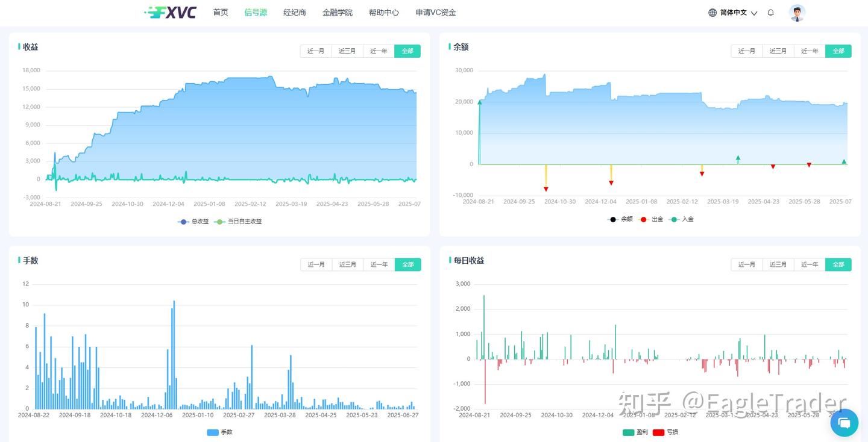Select 近三月 filter in 余额 panel
This screenshot has width=868, height=442.
click(x=778, y=51)
